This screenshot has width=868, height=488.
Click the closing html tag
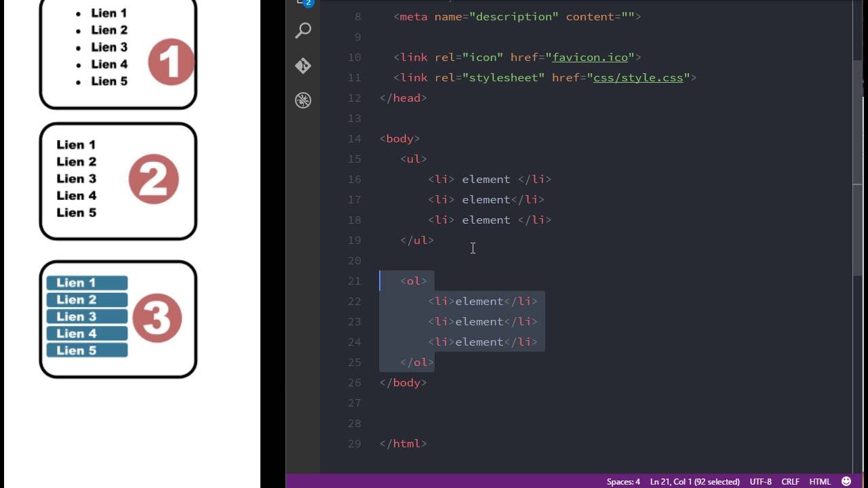(403, 443)
